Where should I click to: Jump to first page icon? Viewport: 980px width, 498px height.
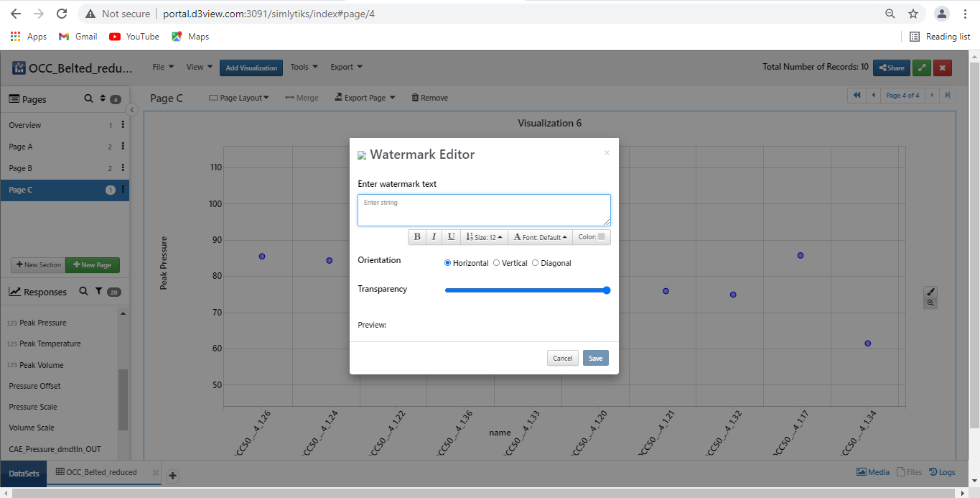click(x=857, y=95)
